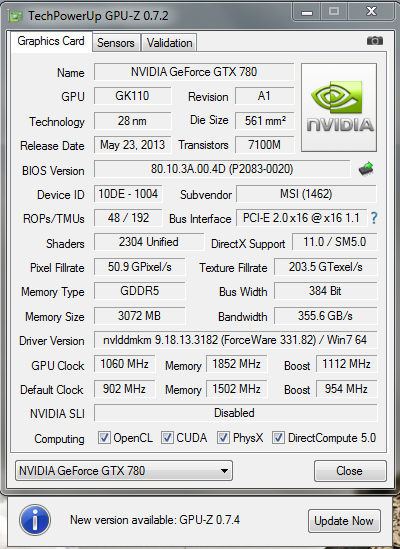Click the Bus Width field 384 Bit
The height and width of the screenshot is (549, 400).
tap(325, 291)
